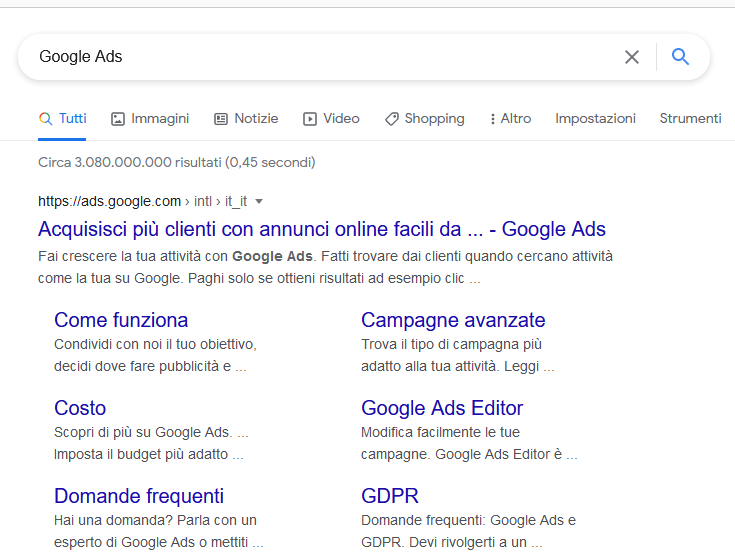Click text 'Trova il tipo di campagna più'
The image size is (735, 557).
tap(451, 344)
